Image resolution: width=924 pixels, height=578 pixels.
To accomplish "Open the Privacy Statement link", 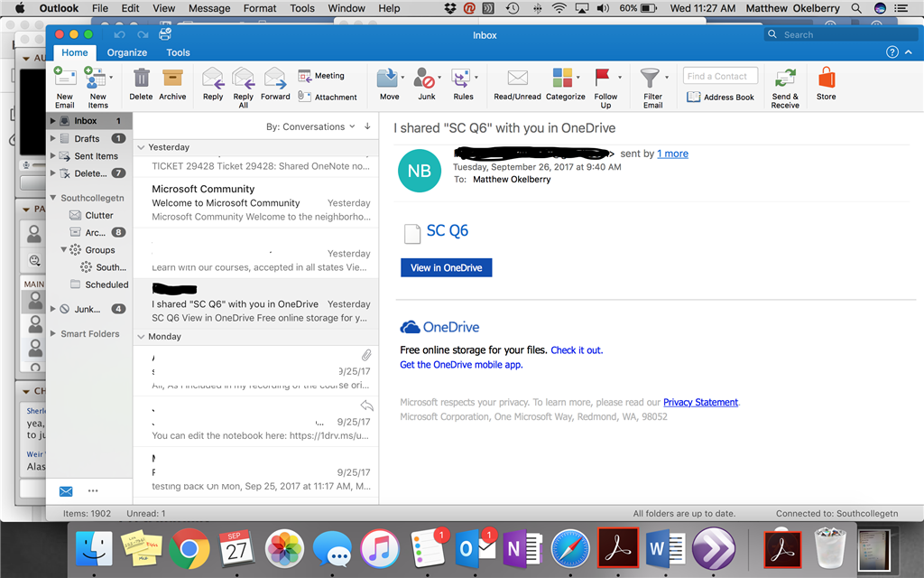I will 700,402.
